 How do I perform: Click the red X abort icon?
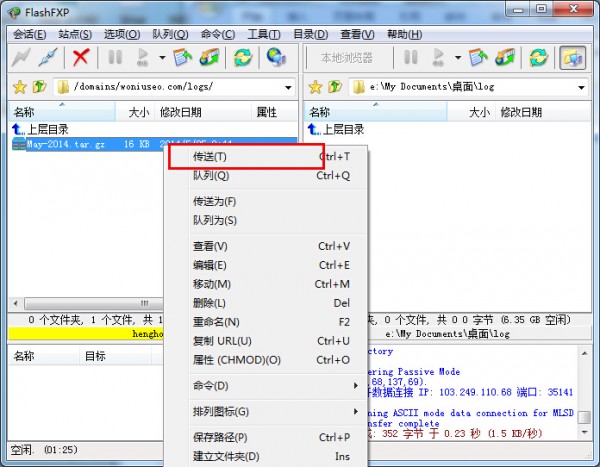81,58
